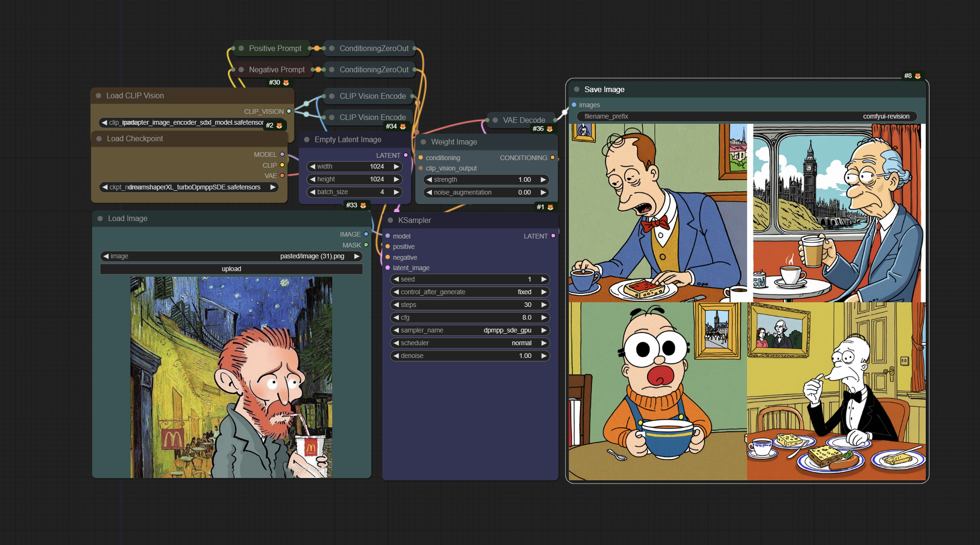This screenshot has width=980, height=545.
Task: Click the Save Image images input socket
Action: pyautogui.click(x=574, y=105)
